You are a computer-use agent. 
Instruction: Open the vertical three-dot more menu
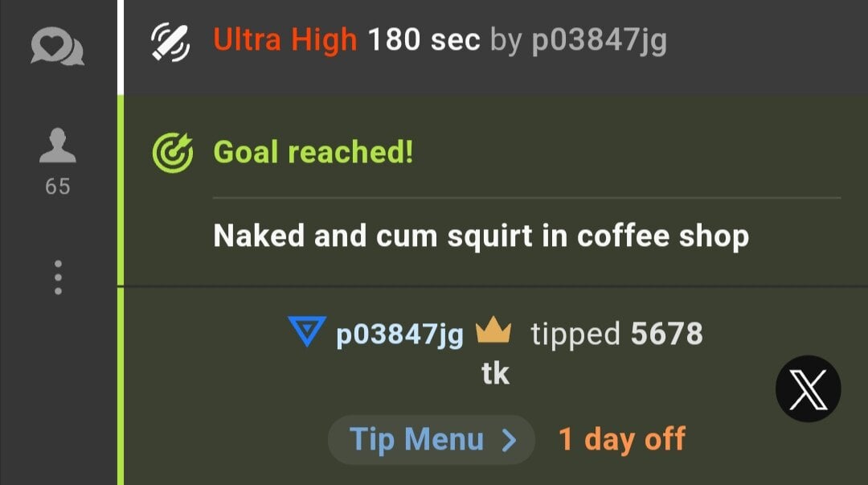[x=58, y=277]
